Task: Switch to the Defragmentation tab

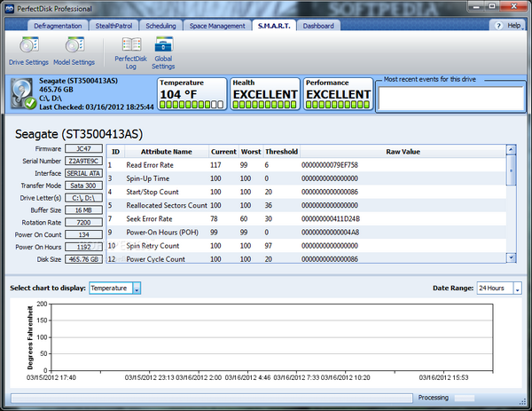Action: [58, 26]
